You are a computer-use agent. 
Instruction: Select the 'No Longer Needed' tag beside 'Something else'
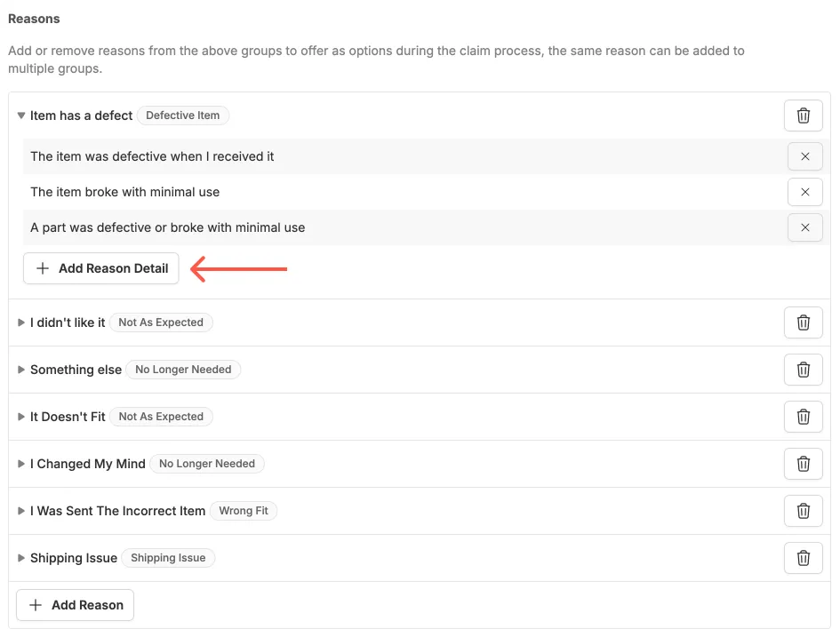(183, 369)
